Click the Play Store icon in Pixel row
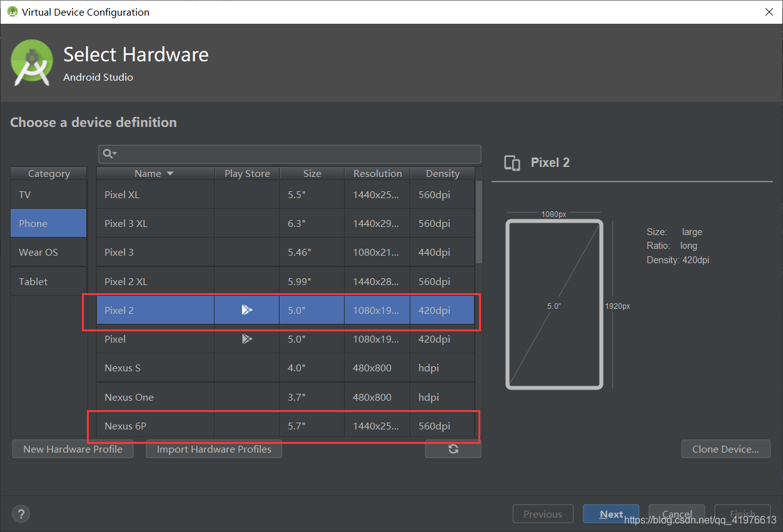 click(246, 339)
